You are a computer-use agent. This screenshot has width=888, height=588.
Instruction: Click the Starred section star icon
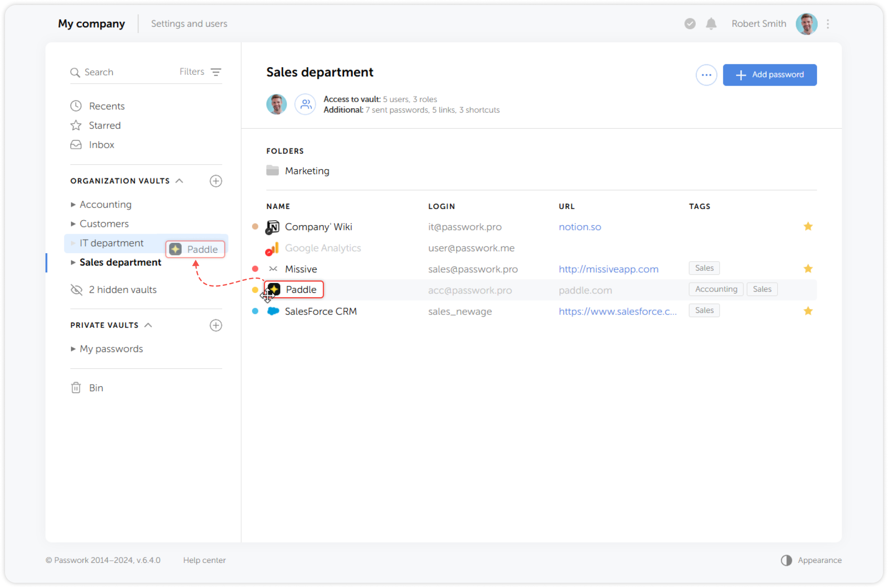pyautogui.click(x=76, y=125)
